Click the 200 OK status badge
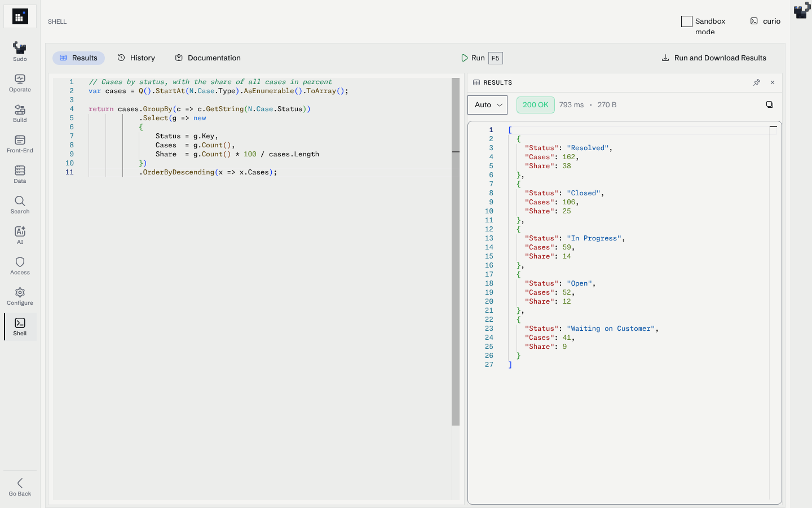This screenshot has height=508, width=812. tap(536, 105)
